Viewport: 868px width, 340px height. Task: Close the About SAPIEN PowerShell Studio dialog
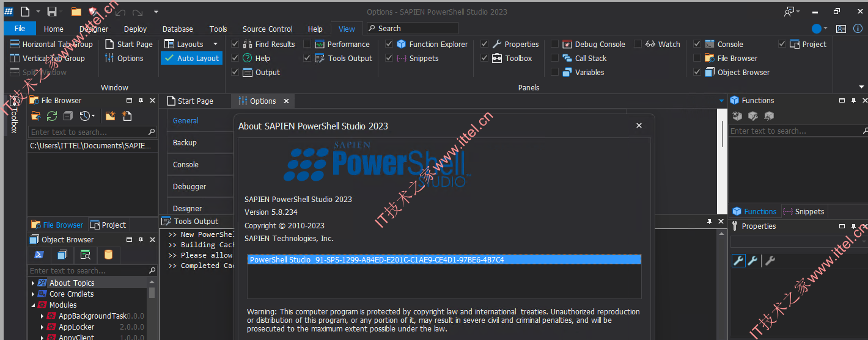click(x=639, y=125)
